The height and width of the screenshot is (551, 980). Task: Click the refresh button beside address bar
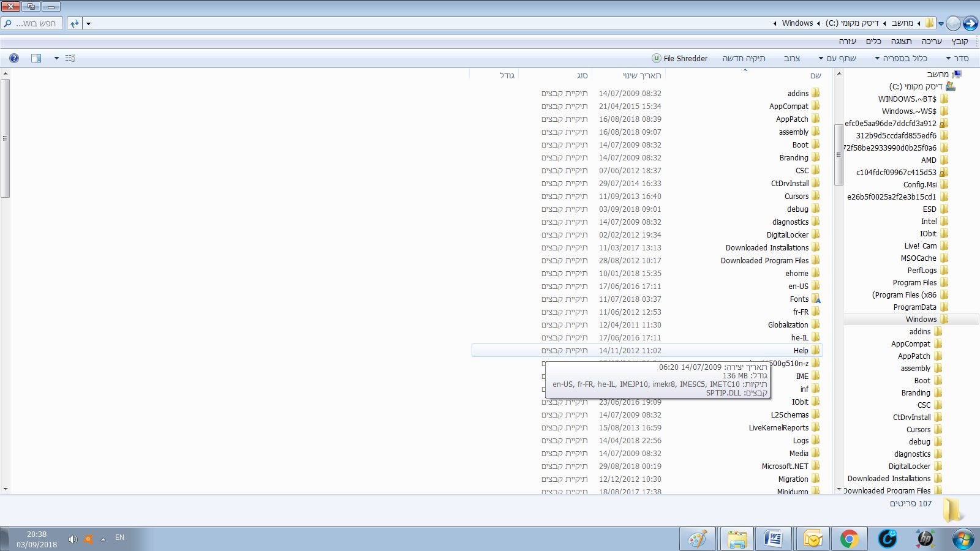point(75,23)
